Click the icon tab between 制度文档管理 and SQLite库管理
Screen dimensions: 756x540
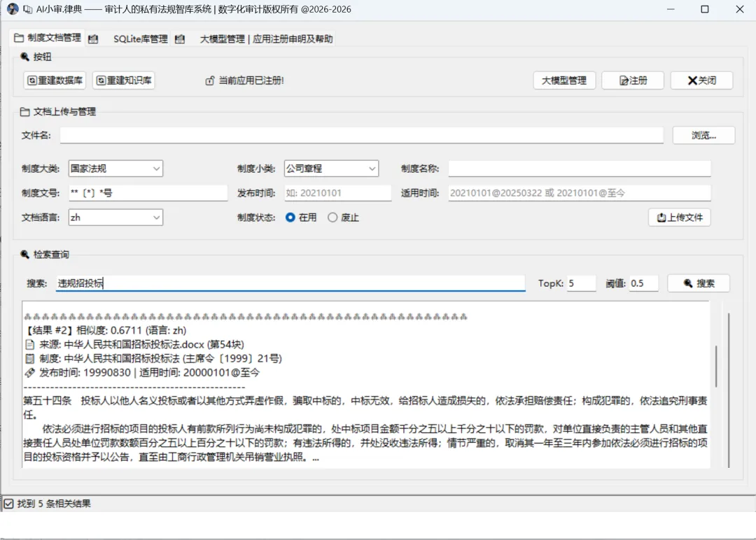tap(94, 39)
